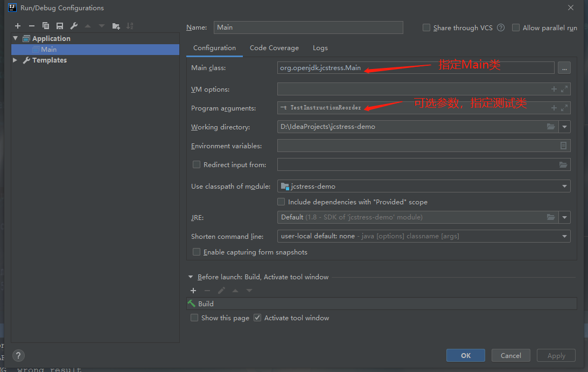This screenshot has width=588, height=372.
Task: Click the Copy Configuration icon
Action: 46,26
